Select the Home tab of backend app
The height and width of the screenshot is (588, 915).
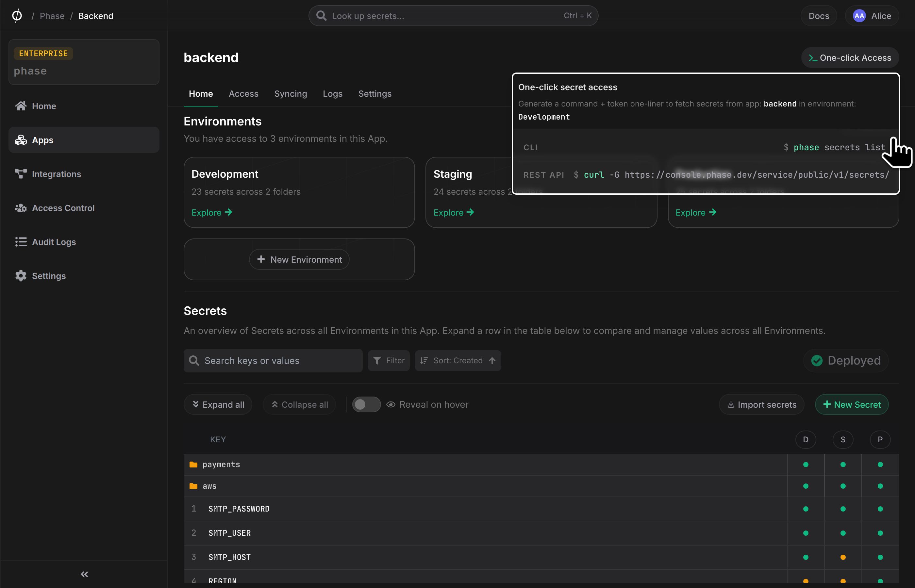tap(201, 93)
